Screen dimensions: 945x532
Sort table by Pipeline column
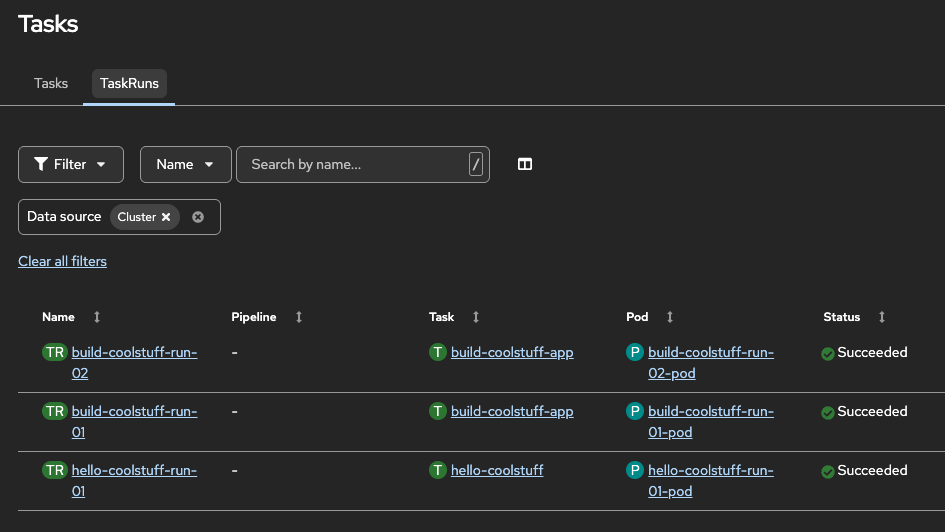tap(299, 317)
